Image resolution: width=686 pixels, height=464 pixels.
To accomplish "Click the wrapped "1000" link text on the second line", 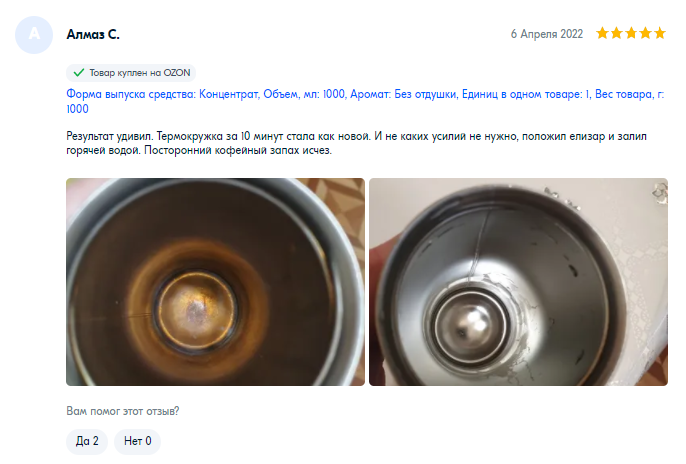I will tap(77, 109).
